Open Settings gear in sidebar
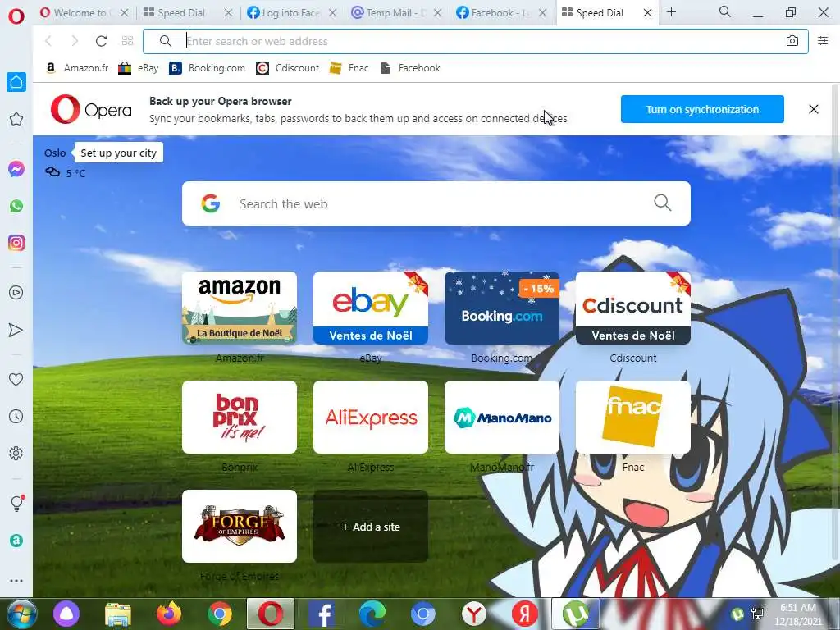 [x=16, y=453]
